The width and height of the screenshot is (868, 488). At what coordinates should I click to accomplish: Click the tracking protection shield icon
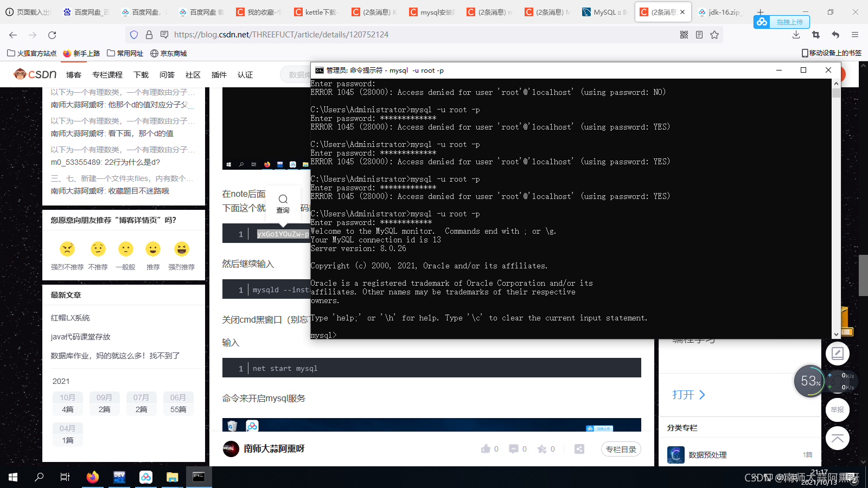pos(134,35)
